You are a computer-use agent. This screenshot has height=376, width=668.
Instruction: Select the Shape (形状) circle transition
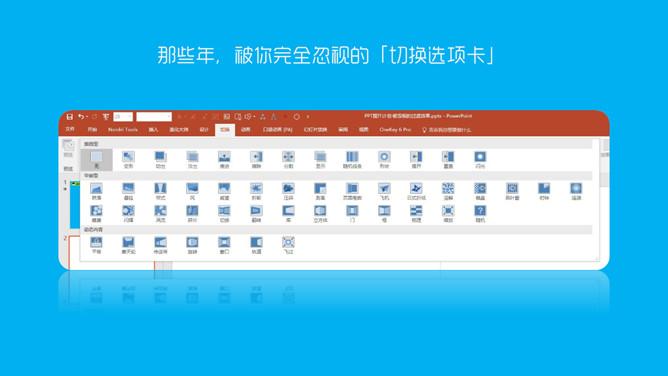click(x=384, y=160)
